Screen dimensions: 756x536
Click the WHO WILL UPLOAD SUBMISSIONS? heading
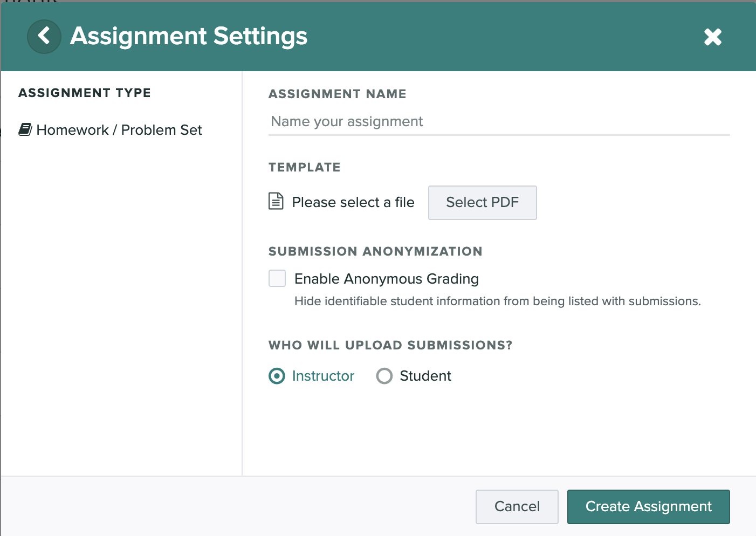(390, 345)
